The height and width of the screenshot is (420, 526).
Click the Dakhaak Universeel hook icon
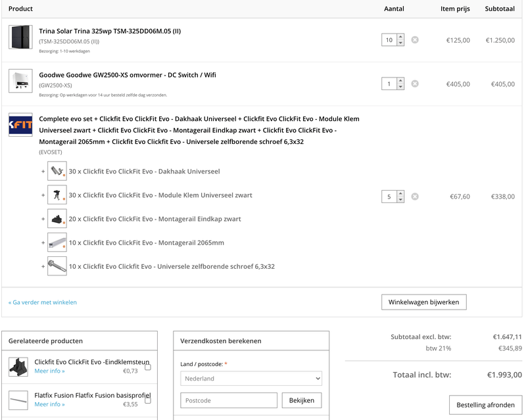(x=57, y=171)
